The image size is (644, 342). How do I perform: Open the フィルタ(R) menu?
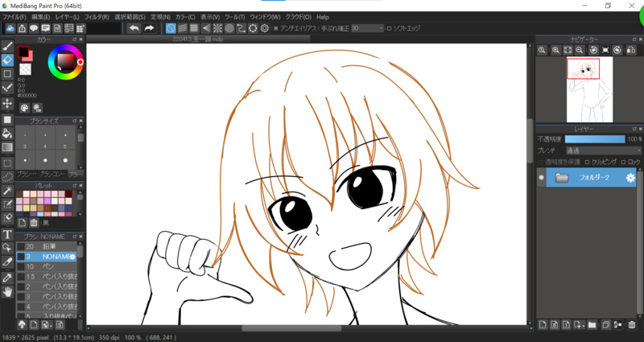(x=97, y=17)
